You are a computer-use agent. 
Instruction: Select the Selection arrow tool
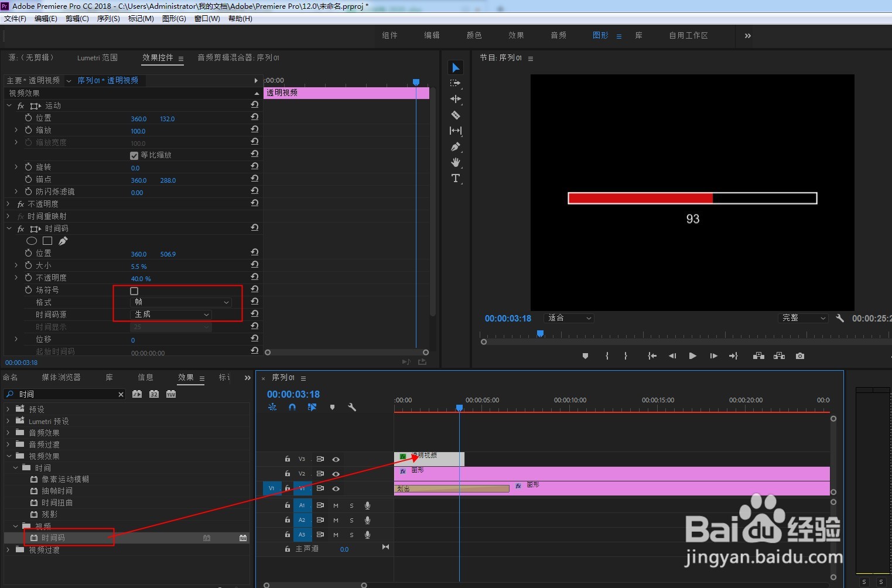[456, 68]
